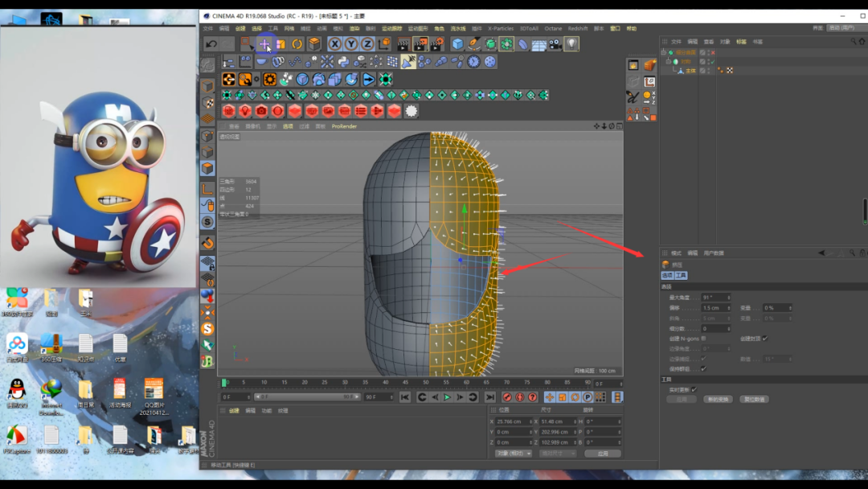Viewport: 868px width, 489px height.
Task: Switch to the 工具 attribute tab
Action: pos(681,275)
